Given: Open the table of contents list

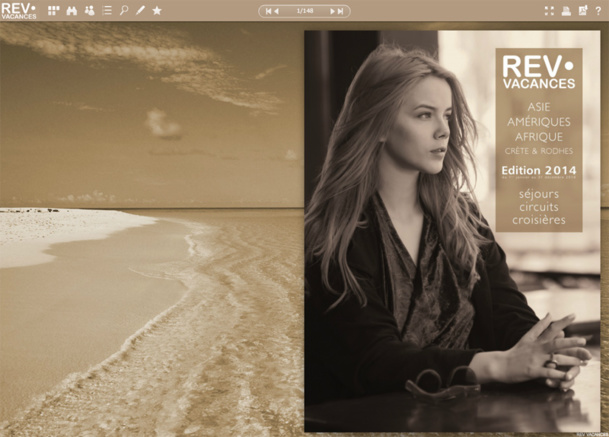Looking at the screenshot, I should (x=107, y=10).
